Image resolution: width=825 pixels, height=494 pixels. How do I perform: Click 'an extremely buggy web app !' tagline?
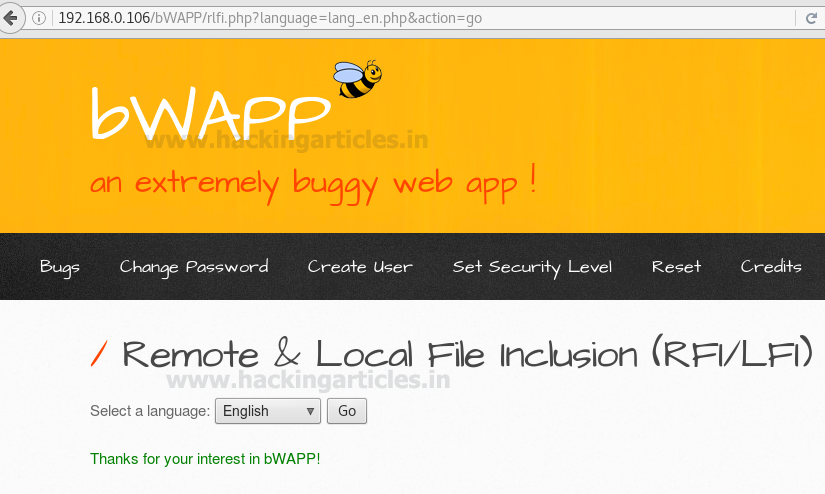pyautogui.click(x=314, y=184)
